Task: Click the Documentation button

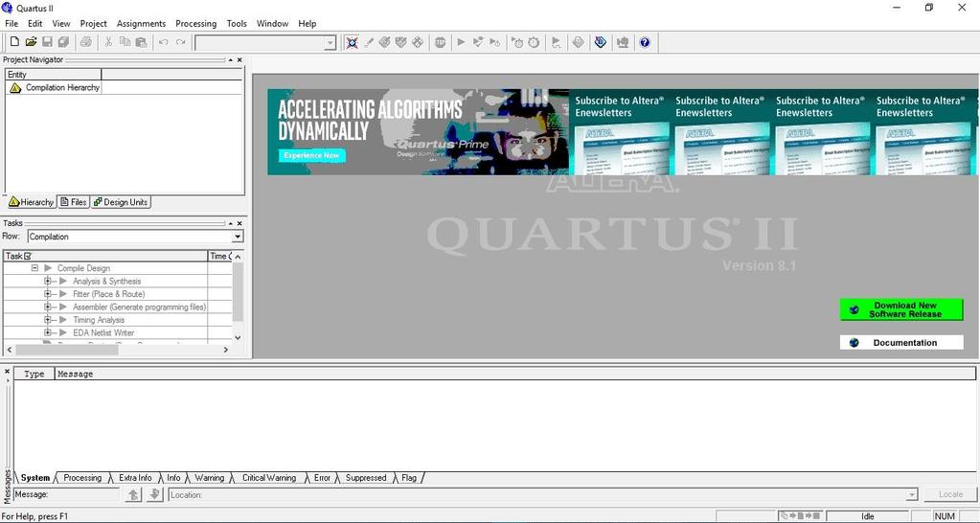Action: (901, 342)
